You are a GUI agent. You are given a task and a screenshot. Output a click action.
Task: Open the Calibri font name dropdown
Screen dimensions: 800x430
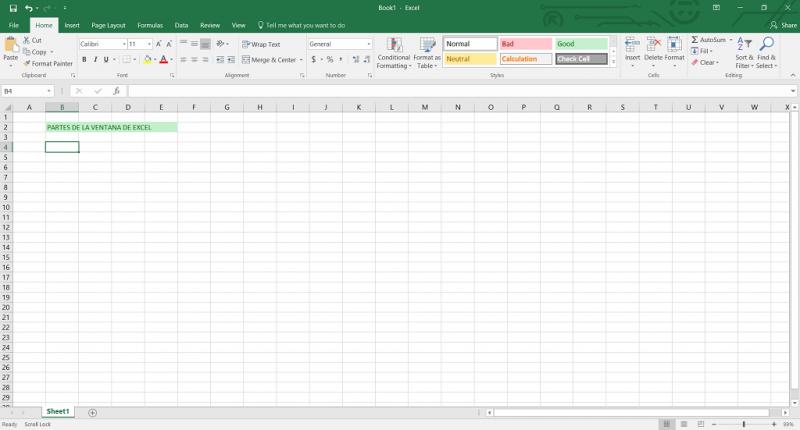124,44
